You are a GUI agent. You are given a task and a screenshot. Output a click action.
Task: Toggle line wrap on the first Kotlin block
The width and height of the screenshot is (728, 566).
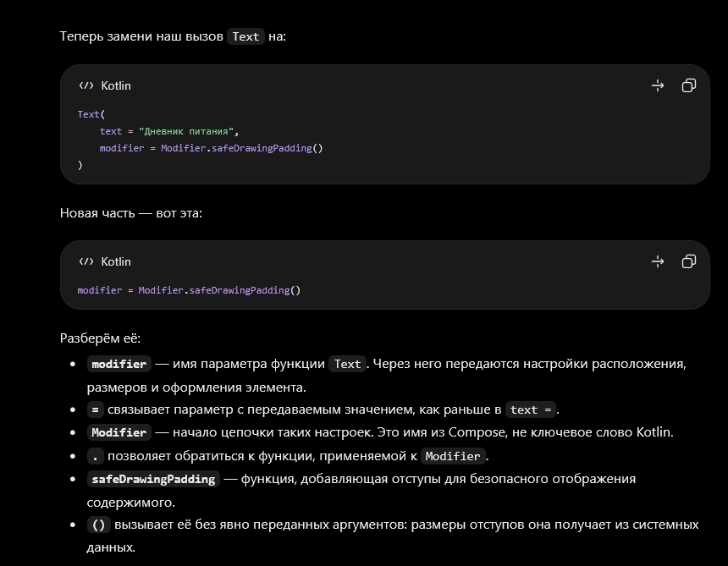pos(658,85)
